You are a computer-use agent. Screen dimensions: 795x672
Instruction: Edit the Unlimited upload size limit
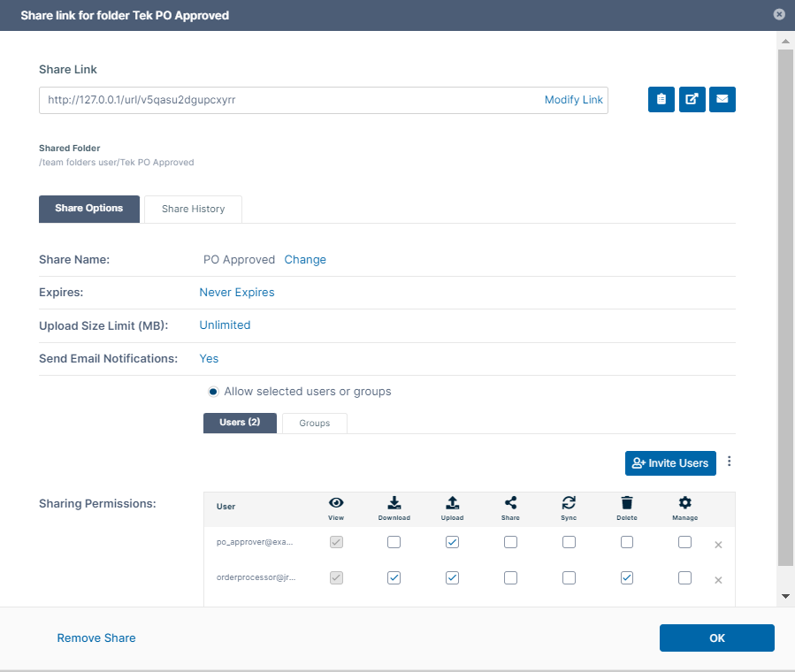(x=225, y=325)
